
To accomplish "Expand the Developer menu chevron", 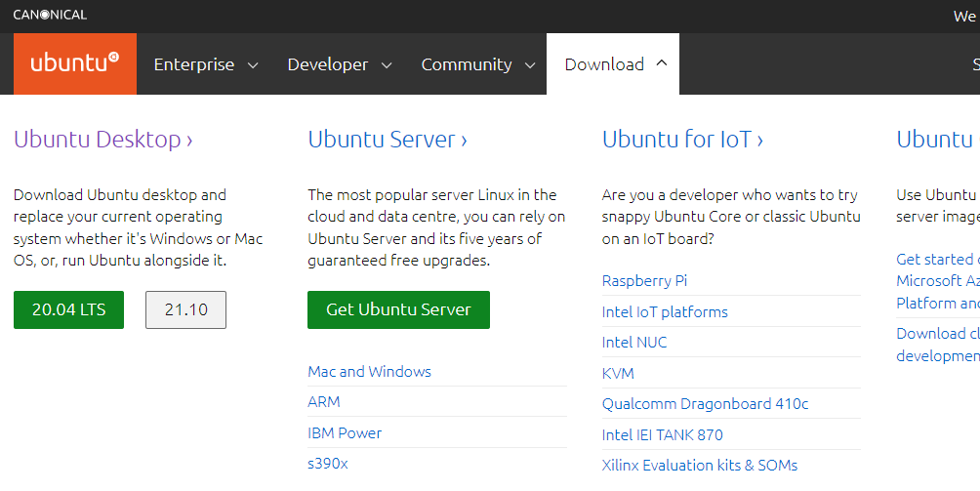I will pyautogui.click(x=387, y=65).
